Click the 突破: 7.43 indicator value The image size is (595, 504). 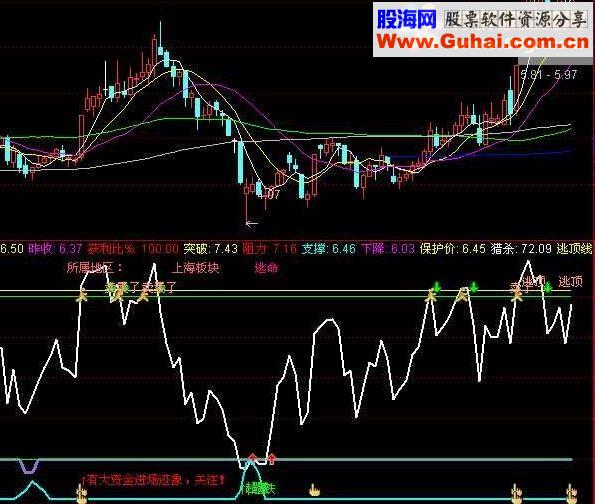[211, 249]
